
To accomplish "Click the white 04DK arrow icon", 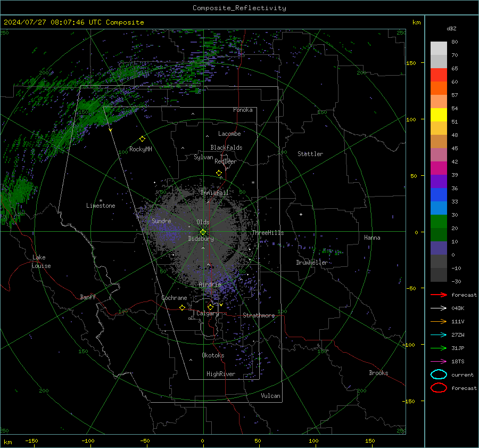I will pyautogui.click(x=439, y=308).
